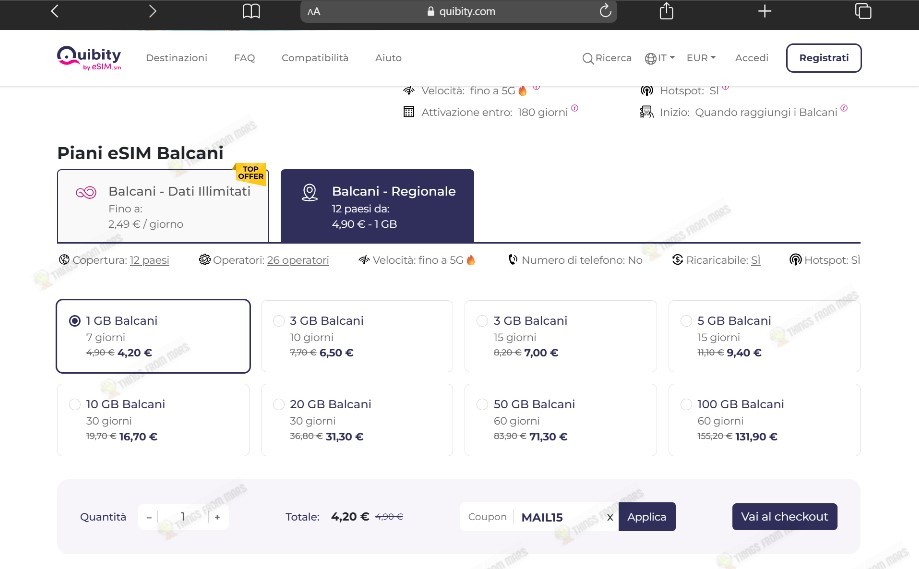
Task: Go forward with Safari forward arrow
Action: 152,11
